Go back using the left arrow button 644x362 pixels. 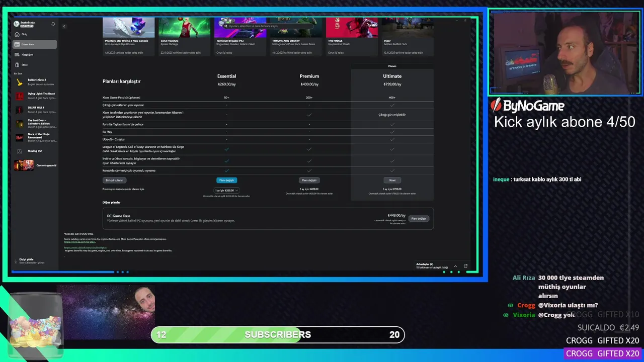(64, 26)
